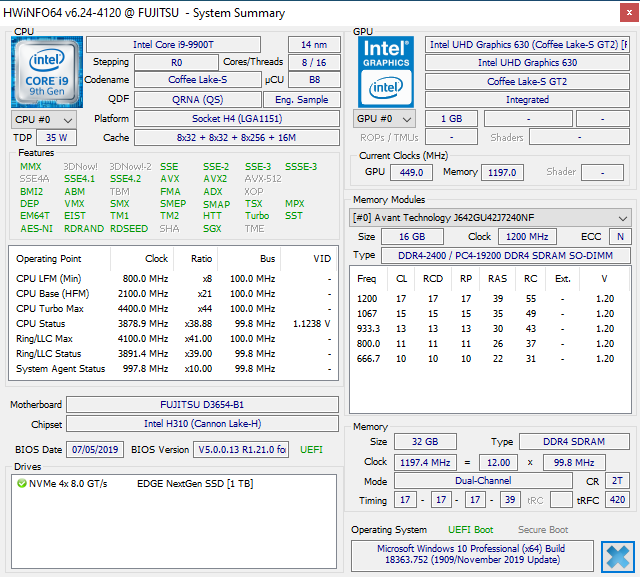Click the Dual-Channel mode field
The image size is (640, 577).
[483, 481]
